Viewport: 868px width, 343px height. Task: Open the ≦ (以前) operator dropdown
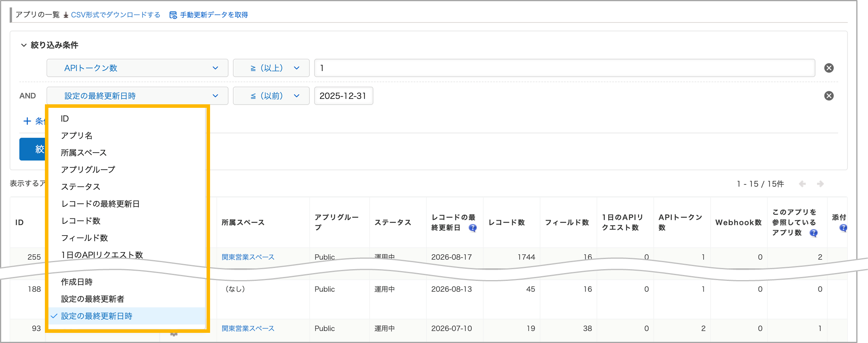[271, 96]
